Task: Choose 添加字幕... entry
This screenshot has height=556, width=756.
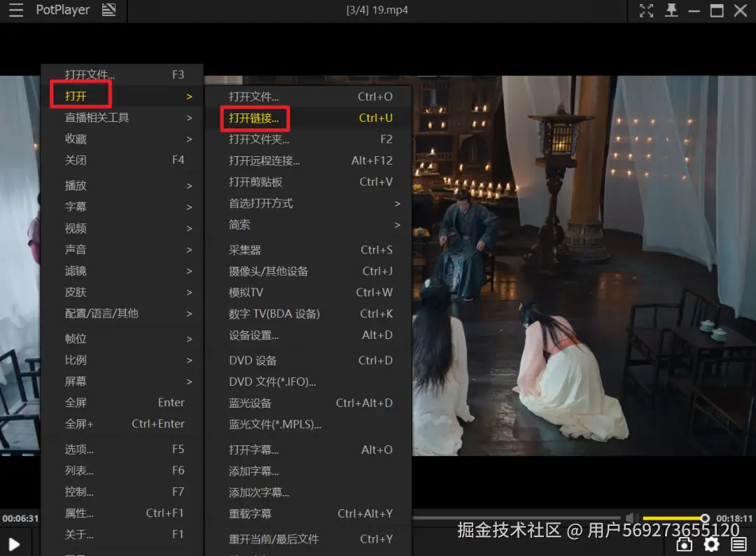Action: pyautogui.click(x=309, y=471)
